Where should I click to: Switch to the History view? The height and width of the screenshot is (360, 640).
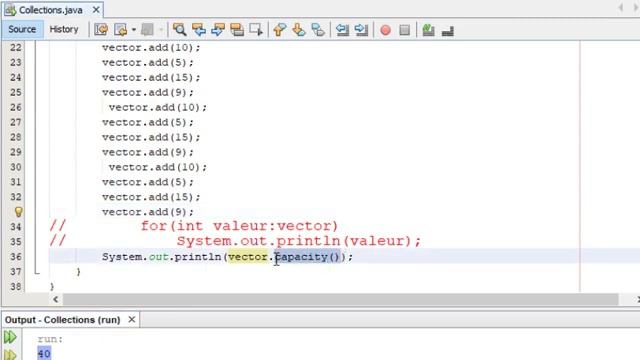[x=64, y=29]
